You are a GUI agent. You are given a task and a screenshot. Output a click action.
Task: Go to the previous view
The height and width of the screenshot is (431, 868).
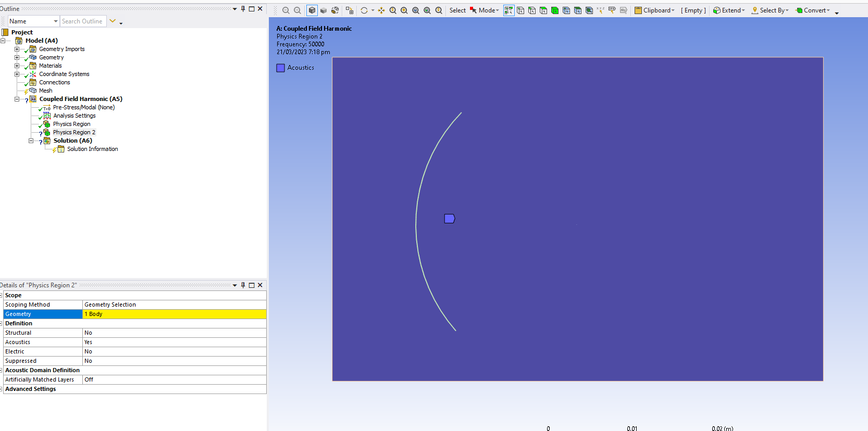tap(286, 10)
